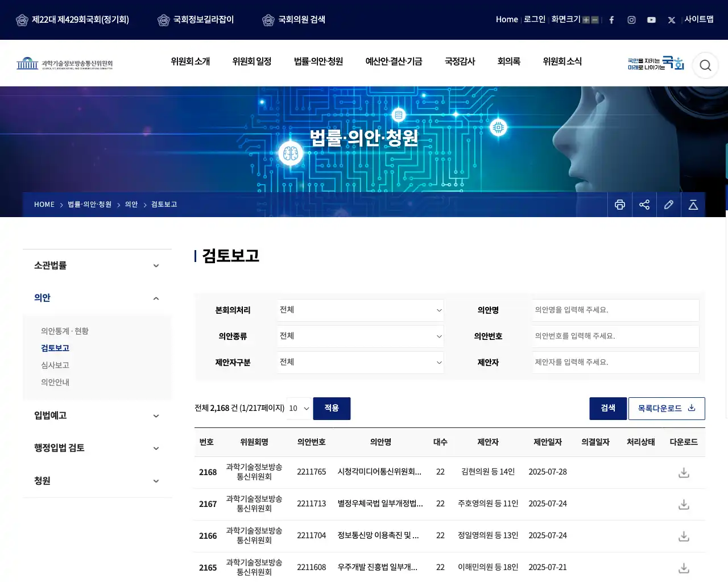This screenshot has width=728, height=582.
Task: Select 의안통계 · 현황 in sidebar
Action: pyautogui.click(x=65, y=331)
